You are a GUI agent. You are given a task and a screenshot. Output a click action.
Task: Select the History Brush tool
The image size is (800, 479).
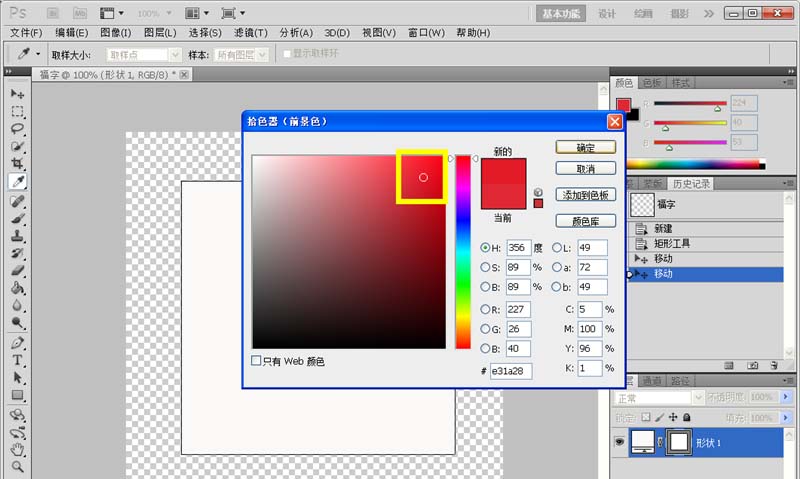(17, 254)
